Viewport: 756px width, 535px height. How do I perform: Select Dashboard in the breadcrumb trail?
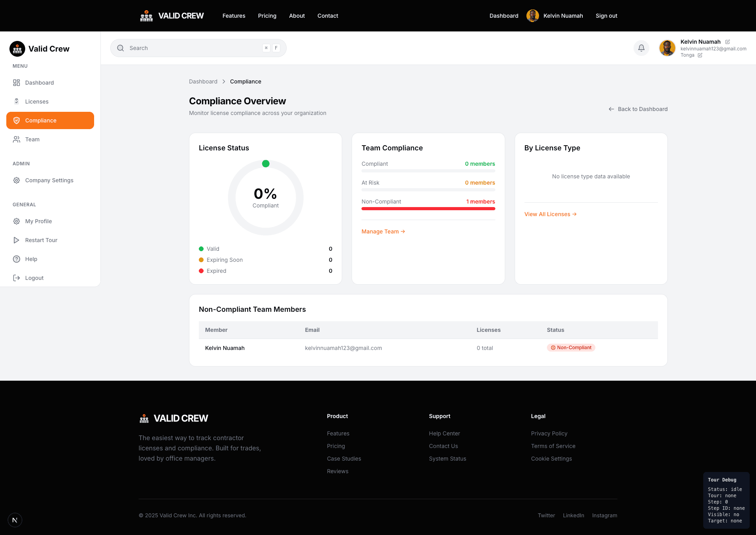click(203, 81)
